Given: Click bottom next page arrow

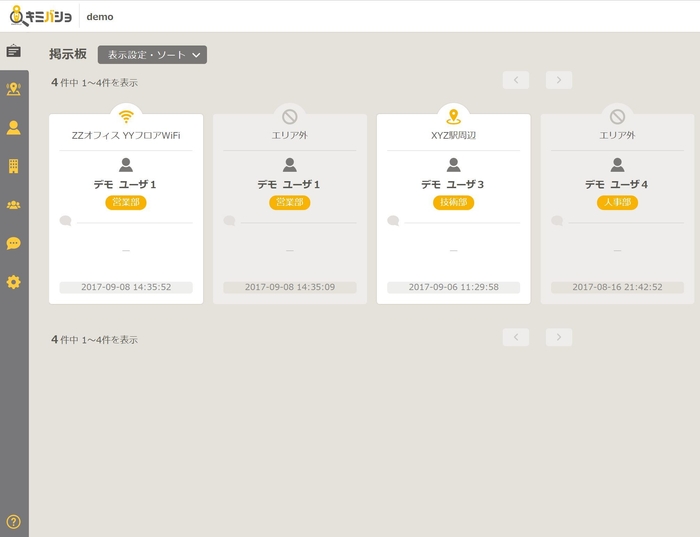Looking at the screenshot, I should point(559,337).
